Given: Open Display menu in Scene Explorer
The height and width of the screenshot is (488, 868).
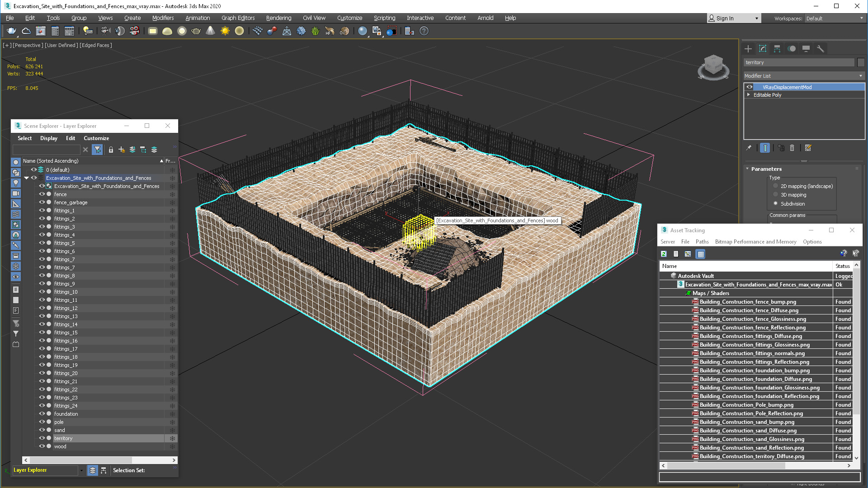Looking at the screenshot, I should [x=49, y=138].
